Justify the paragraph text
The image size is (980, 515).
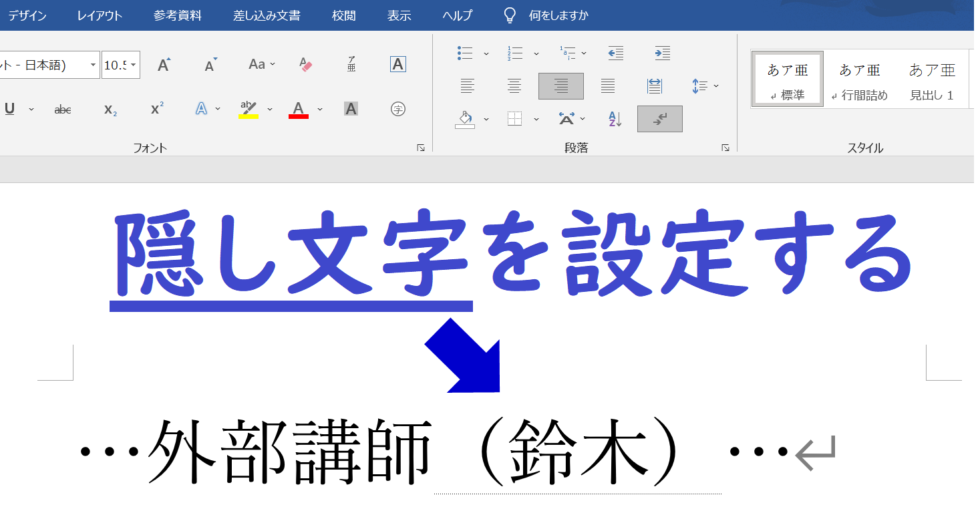608,85
